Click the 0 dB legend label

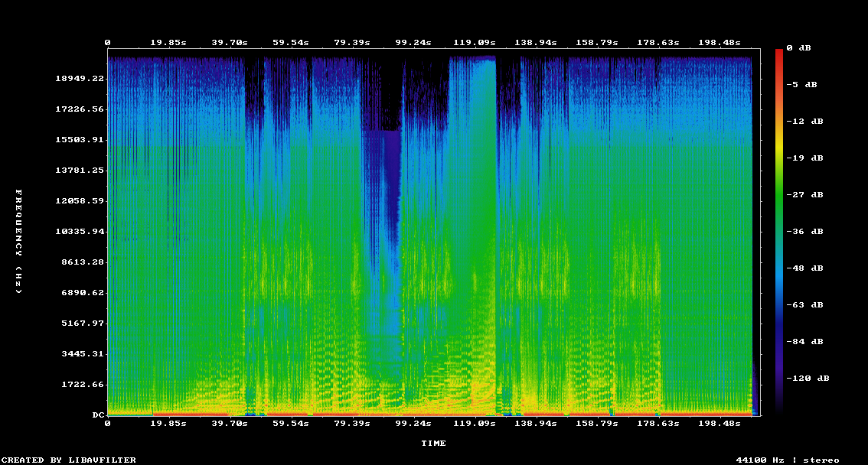804,47
